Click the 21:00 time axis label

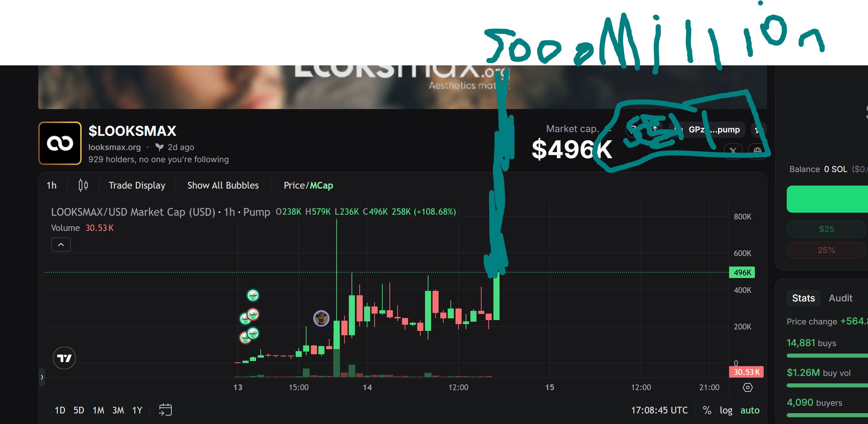tap(709, 387)
